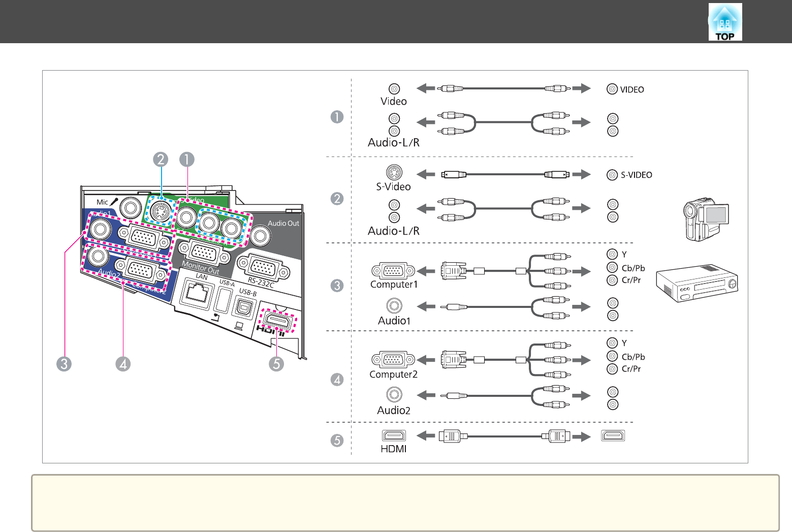Click the 'Audio1' label
Screen dimensions: 792x532
(394, 321)
